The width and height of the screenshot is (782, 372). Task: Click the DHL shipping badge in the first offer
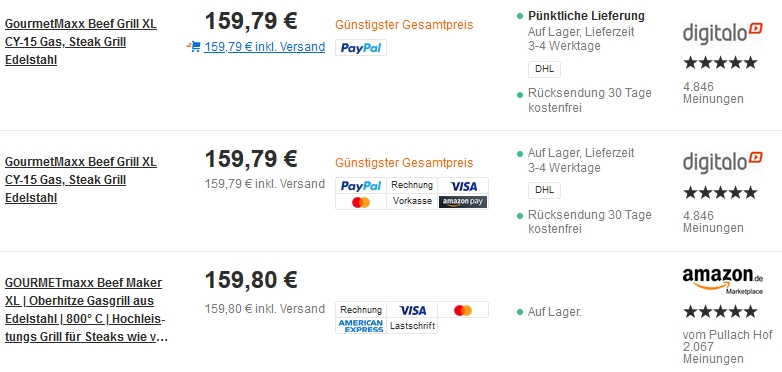coord(544,69)
